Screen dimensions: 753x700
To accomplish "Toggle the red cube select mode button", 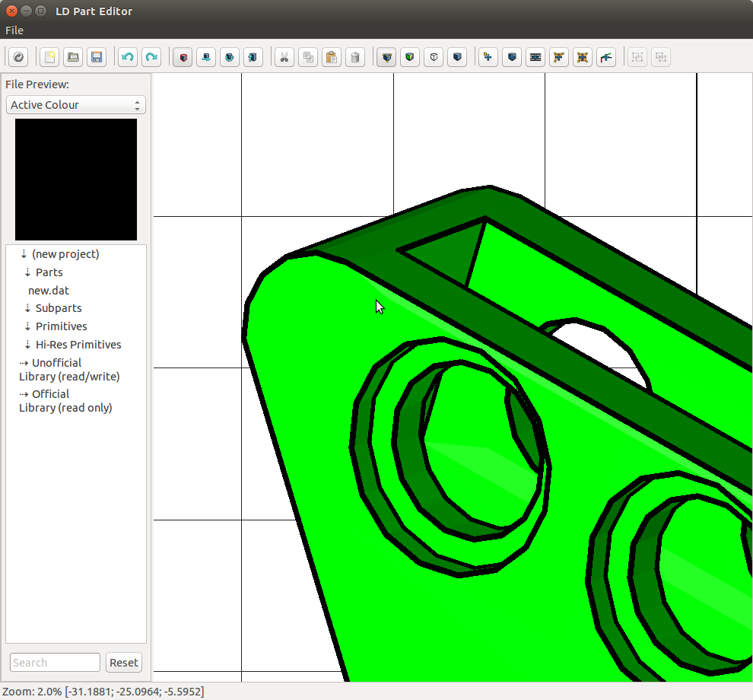I will (183, 57).
